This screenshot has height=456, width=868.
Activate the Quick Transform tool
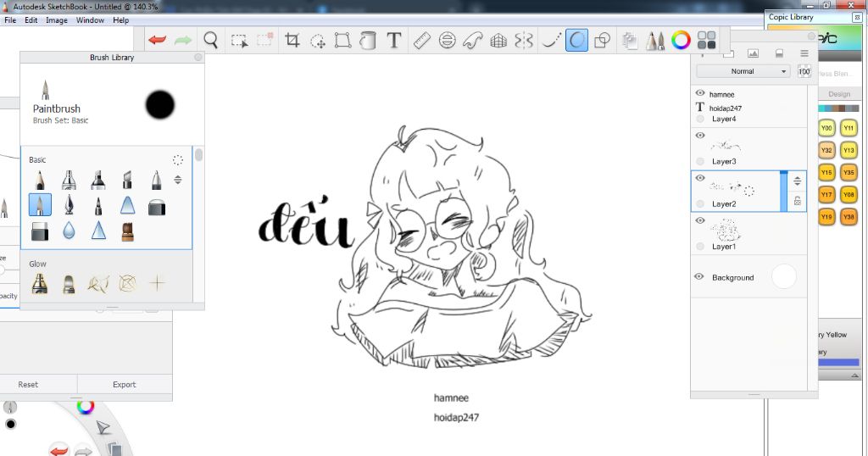click(x=317, y=41)
